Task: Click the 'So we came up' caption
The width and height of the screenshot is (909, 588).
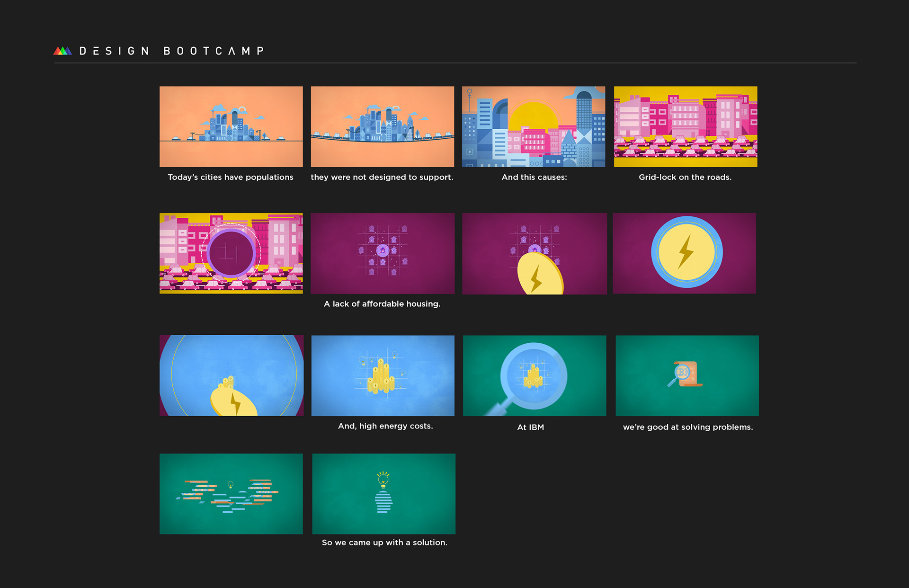Action: coord(384,543)
